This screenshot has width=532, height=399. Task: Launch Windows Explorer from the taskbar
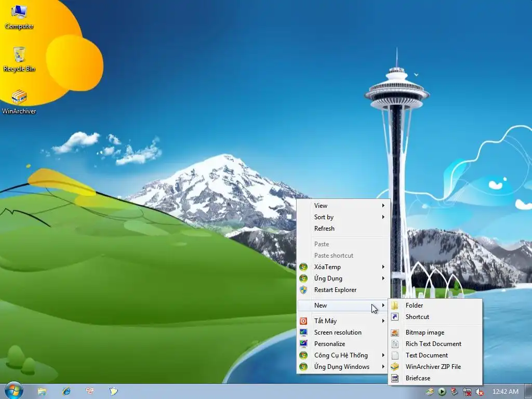[x=42, y=392]
